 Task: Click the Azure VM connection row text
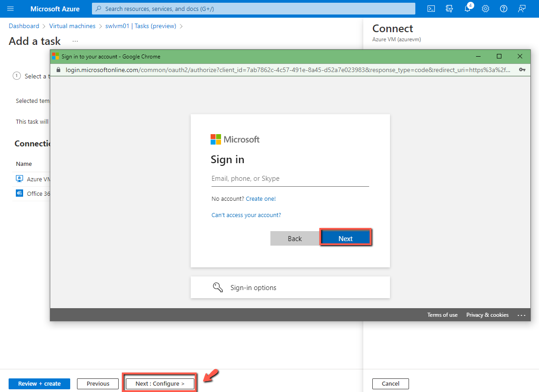click(38, 179)
